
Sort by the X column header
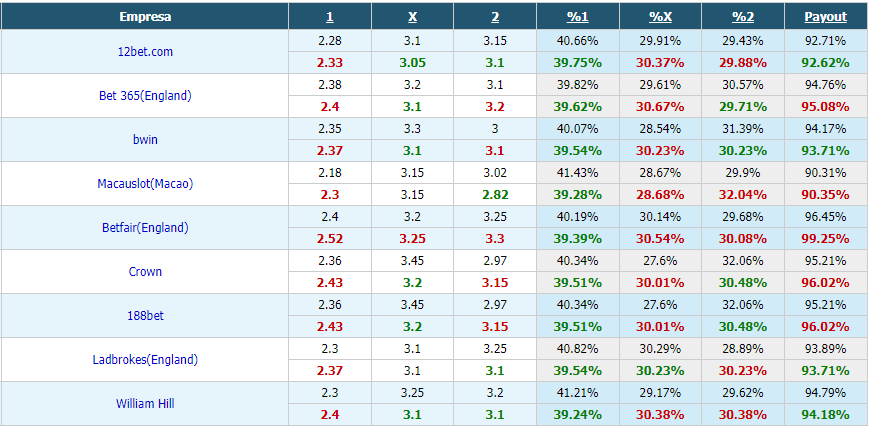coord(412,17)
